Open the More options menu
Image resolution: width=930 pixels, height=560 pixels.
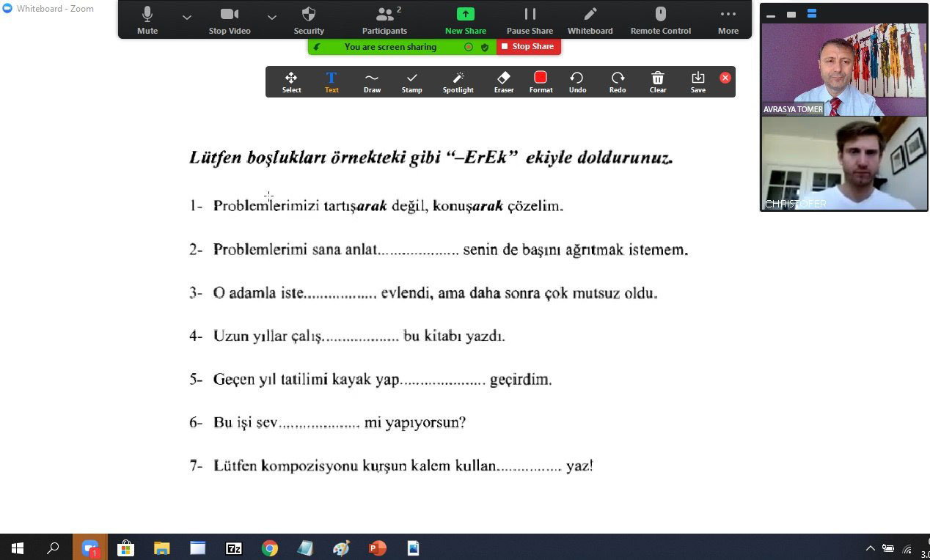tap(728, 20)
